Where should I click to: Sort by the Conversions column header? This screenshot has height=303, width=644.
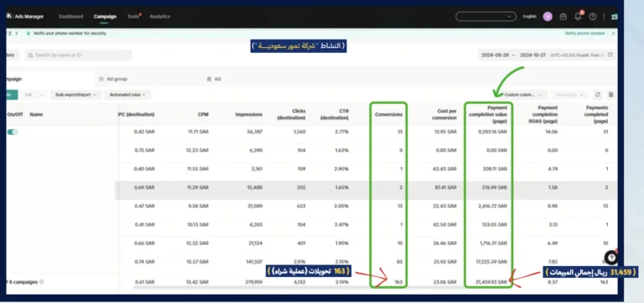point(388,115)
